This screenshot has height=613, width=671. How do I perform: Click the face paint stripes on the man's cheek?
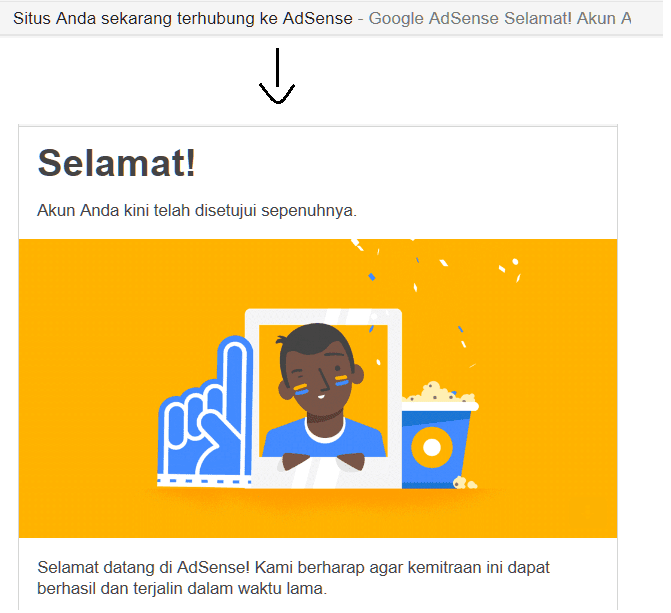(341, 380)
